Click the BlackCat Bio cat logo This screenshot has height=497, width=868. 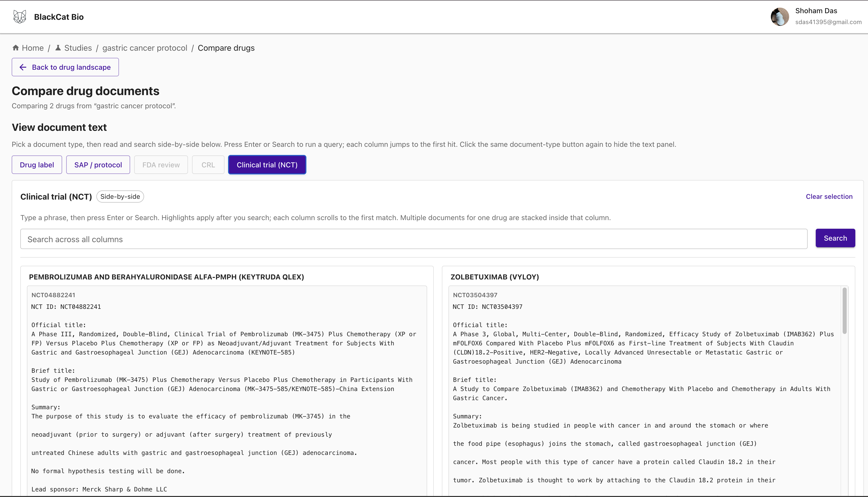pos(20,17)
